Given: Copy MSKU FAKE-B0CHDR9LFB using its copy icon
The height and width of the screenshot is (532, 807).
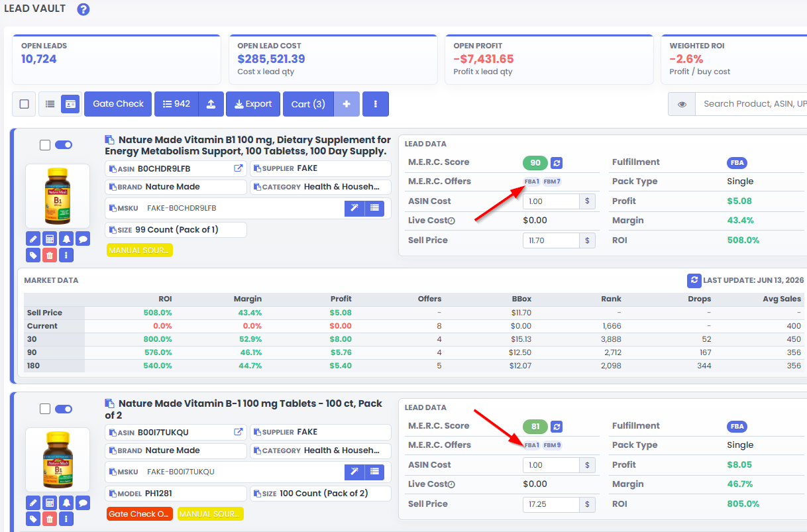Looking at the screenshot, I should (113, 208).
